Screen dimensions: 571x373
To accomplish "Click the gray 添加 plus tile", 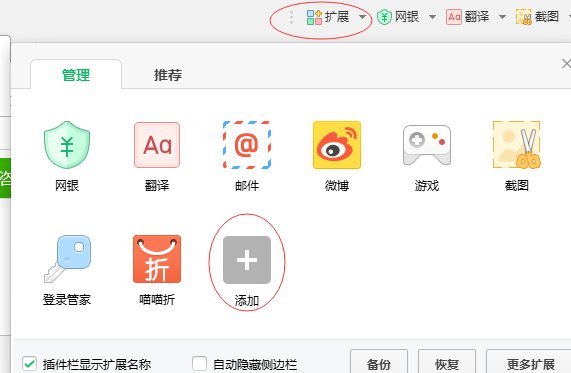I will point(247,260).
